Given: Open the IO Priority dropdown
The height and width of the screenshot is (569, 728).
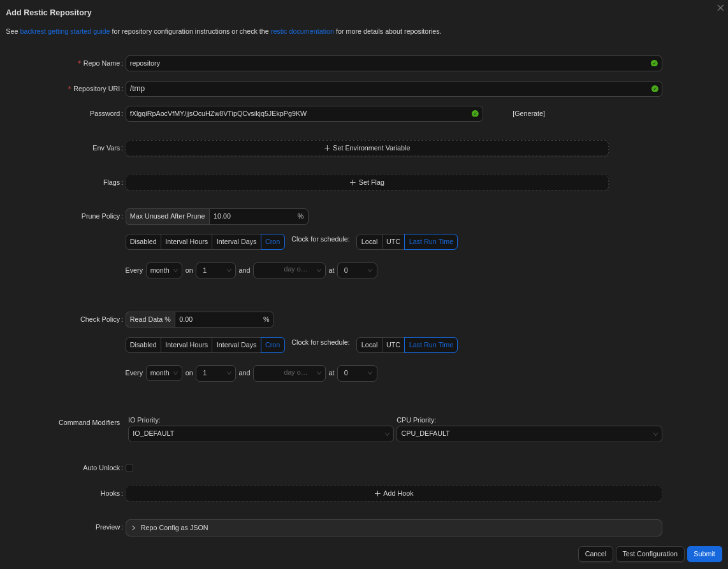Looking at the screenshot, I should pyautogui.click(x=260, y=434).
